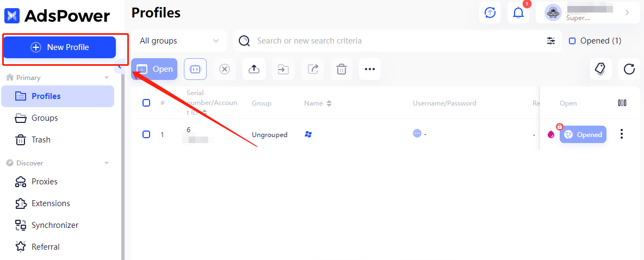Collapse the Discover section
Image resolution: width=644 pixels, height=260 pixels.
pyautogui.click(x=107, y=163)
